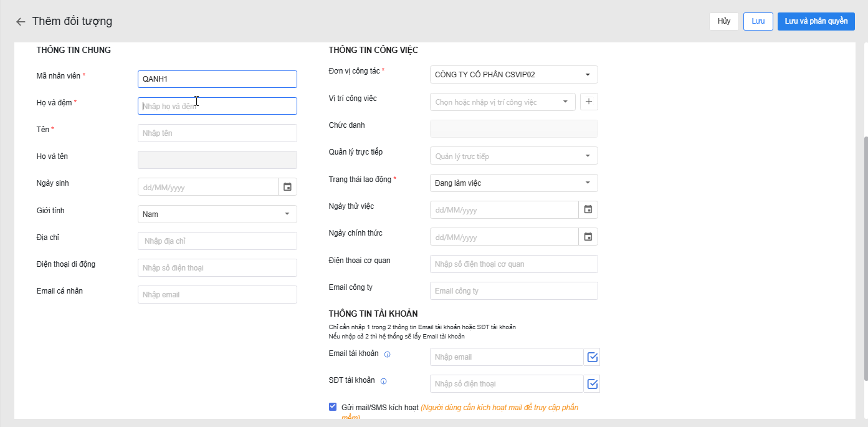This screenshot has height=427, width=868.
Task: Click the info icon next to SĐT tài khoản
Action: point(383,381)
